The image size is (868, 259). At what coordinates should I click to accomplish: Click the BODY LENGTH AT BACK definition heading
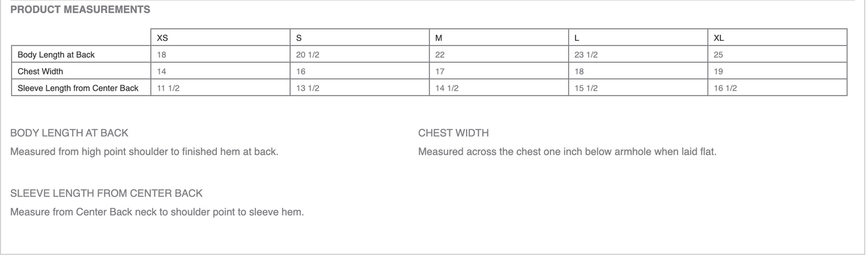69,133
